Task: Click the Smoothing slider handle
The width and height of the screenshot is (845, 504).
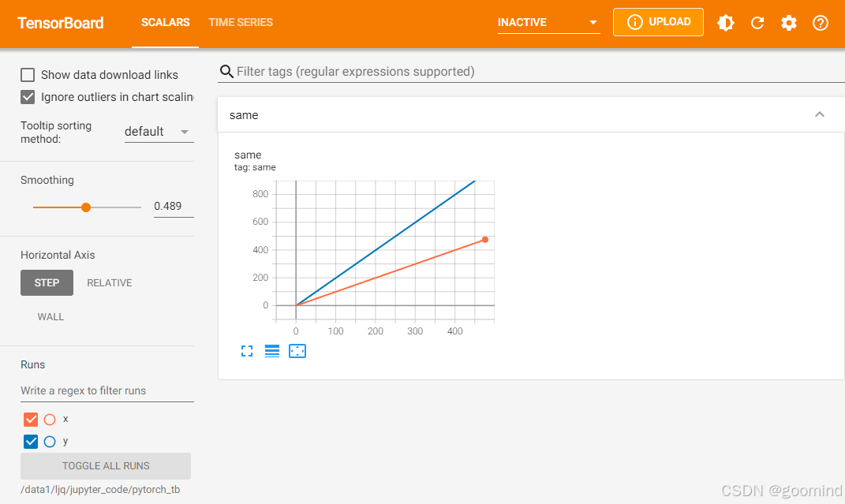Action: click(86, 207)
